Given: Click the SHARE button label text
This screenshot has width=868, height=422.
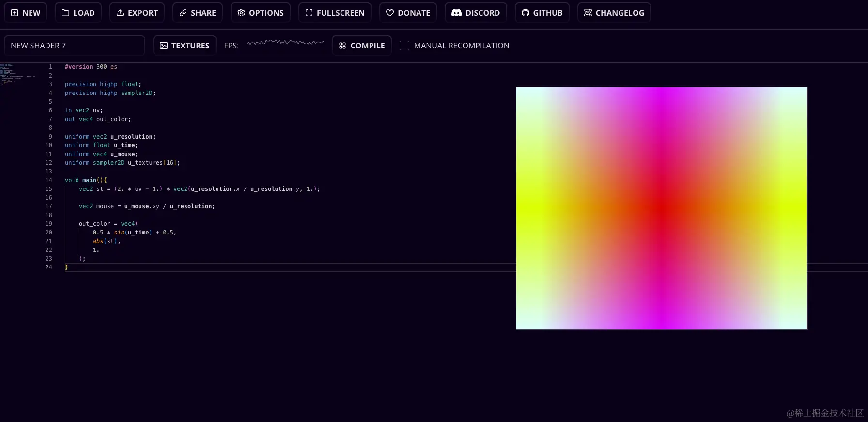Looking at the screenshot, I should (203, 13).
